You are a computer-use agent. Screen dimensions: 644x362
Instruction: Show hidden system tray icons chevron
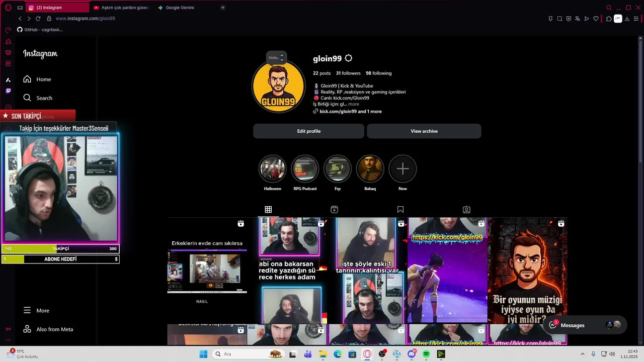point(583,354)
